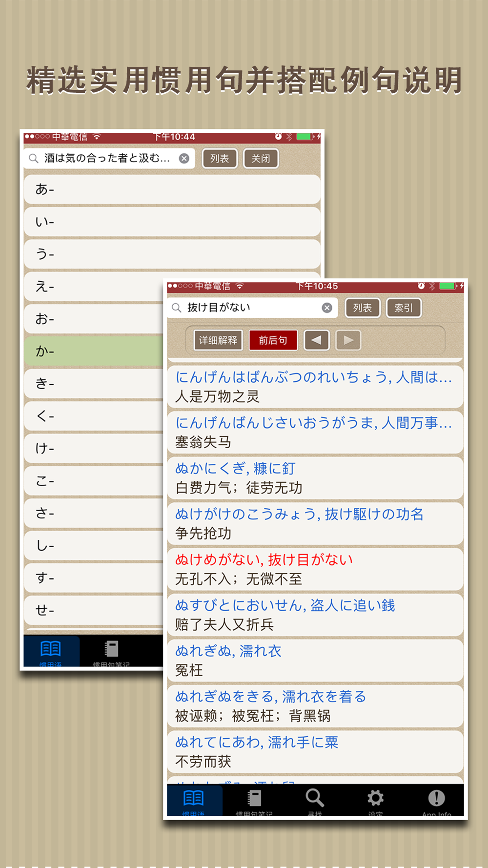This screenshot has height=868, width=488.
Task: Click the search magnifier beside 抜け目がない
Action: [x=177, y=308]
